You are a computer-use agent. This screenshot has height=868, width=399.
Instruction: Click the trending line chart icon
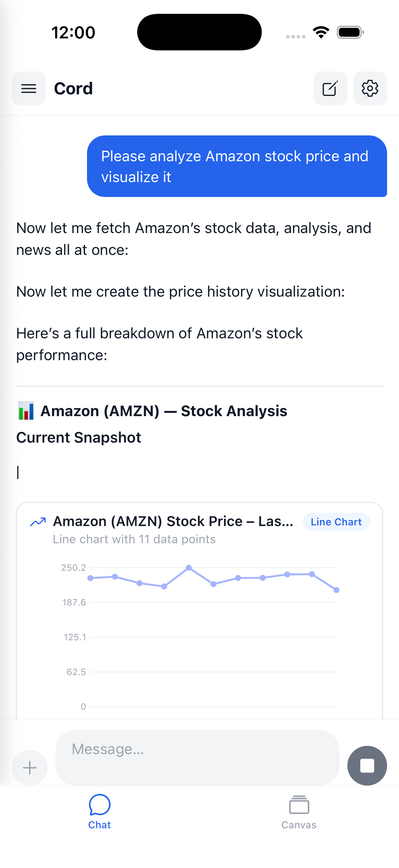click(x=38, y=522)
